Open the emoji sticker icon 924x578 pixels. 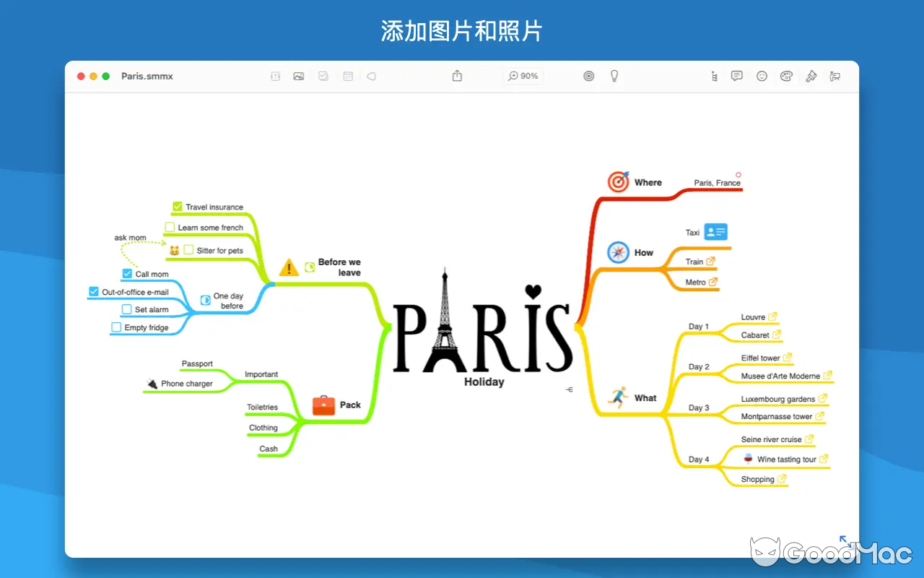[x=762, y=76]
